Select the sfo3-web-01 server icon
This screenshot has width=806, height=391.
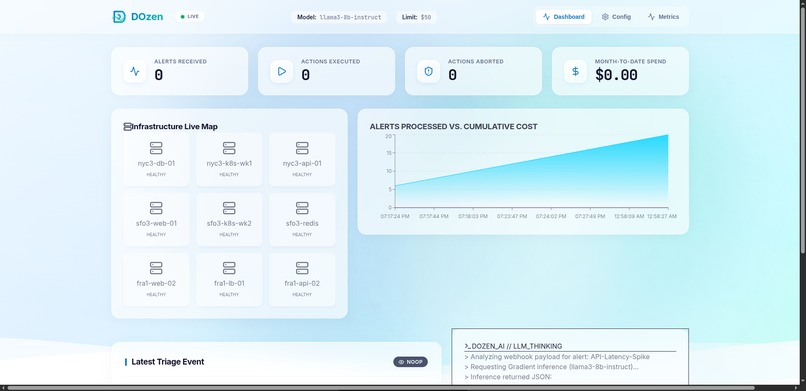[x=156, y=208]
